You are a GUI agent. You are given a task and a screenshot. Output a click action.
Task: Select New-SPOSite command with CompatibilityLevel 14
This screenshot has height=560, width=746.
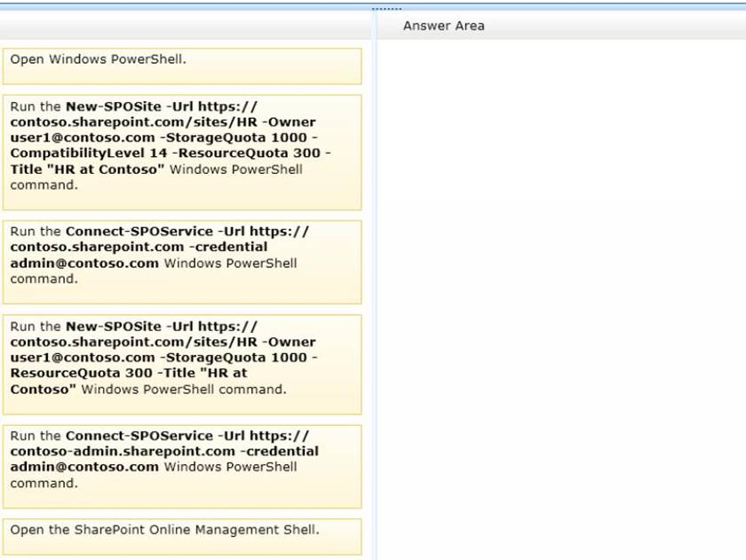tap(182, 152)
